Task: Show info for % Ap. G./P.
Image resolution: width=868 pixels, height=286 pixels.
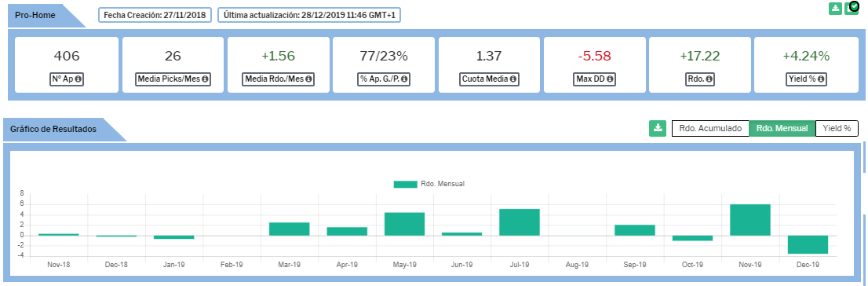Action: point(405,79)
